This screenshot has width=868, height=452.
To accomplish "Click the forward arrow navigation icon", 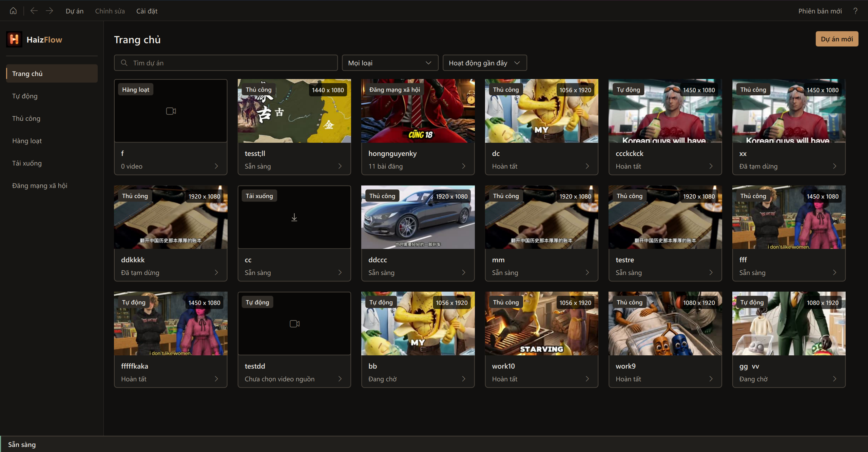I will tap(50, 11).
